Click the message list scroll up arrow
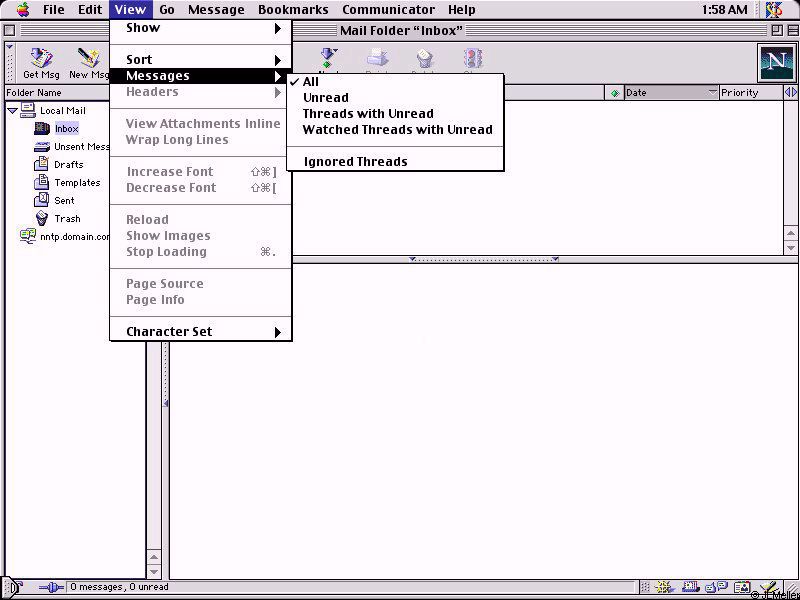800x600 pixels. pos(790,233)
